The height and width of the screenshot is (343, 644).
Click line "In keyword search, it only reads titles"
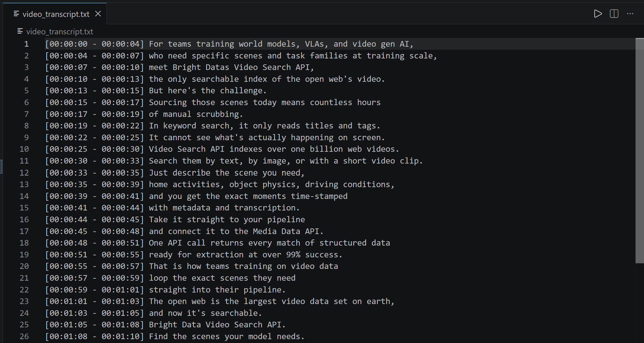coord(265,126)
